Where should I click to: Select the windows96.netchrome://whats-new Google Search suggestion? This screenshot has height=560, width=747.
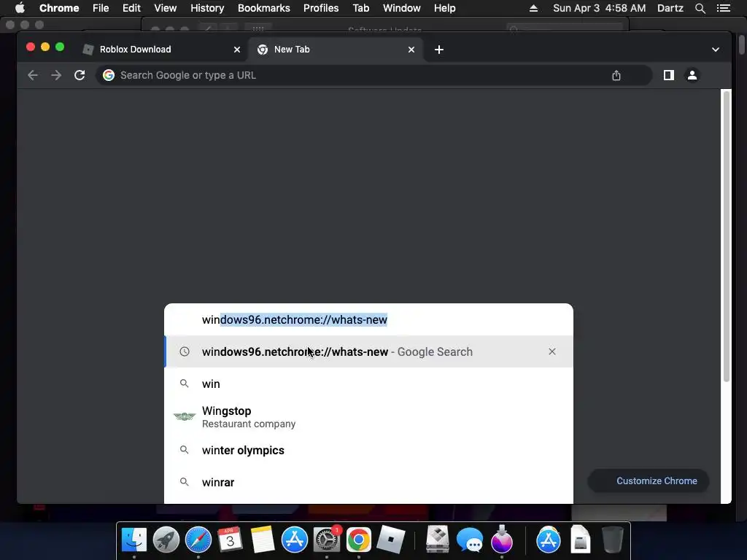(368, 351)
